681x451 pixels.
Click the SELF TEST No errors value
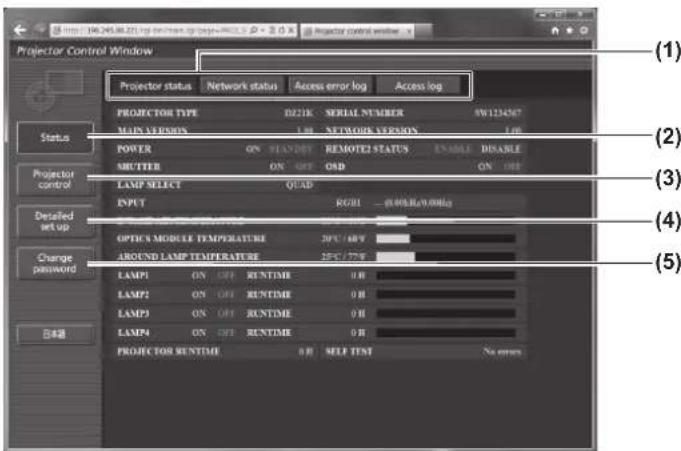click(x=502, y=352)
